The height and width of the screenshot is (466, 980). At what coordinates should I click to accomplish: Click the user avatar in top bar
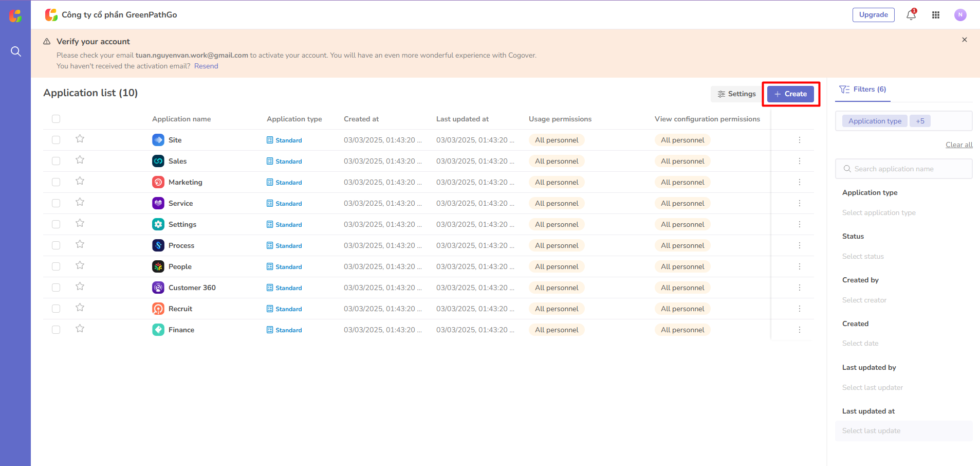click(960, 15)
